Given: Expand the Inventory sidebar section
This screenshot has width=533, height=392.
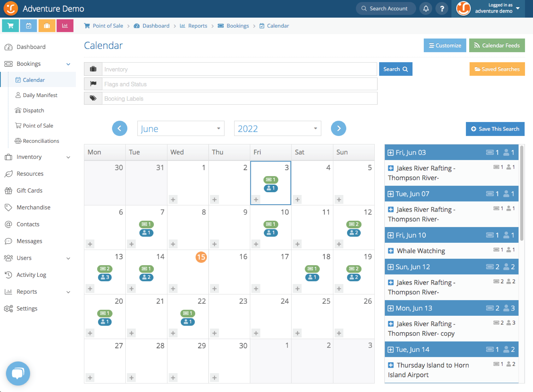Looking at the screenshot, I should click(x=69, y=157).
